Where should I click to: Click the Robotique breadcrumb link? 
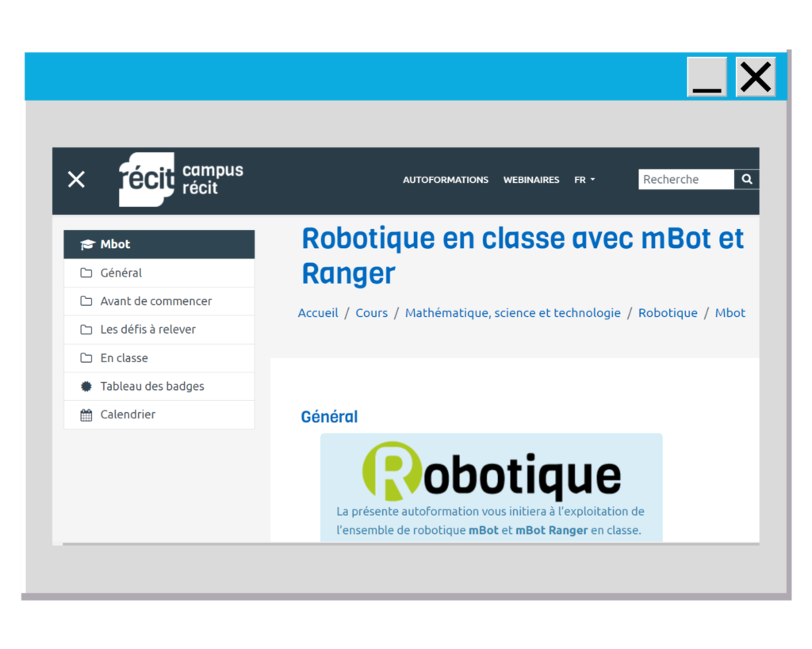tap(668, 313)
